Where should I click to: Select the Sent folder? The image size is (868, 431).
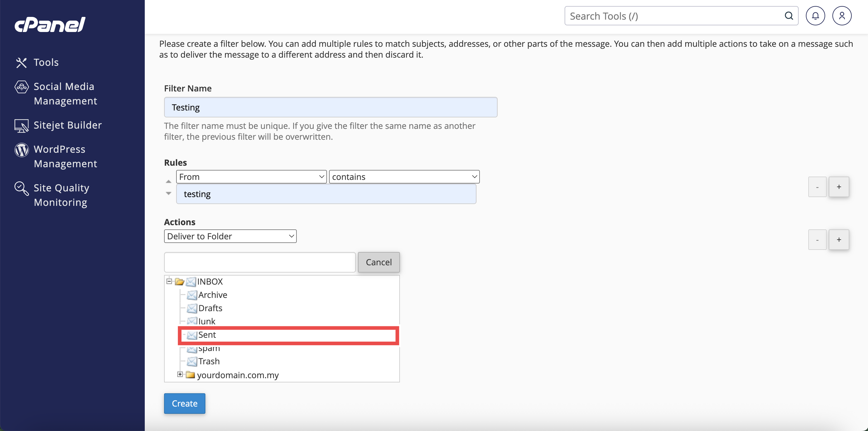pos(207,335)
